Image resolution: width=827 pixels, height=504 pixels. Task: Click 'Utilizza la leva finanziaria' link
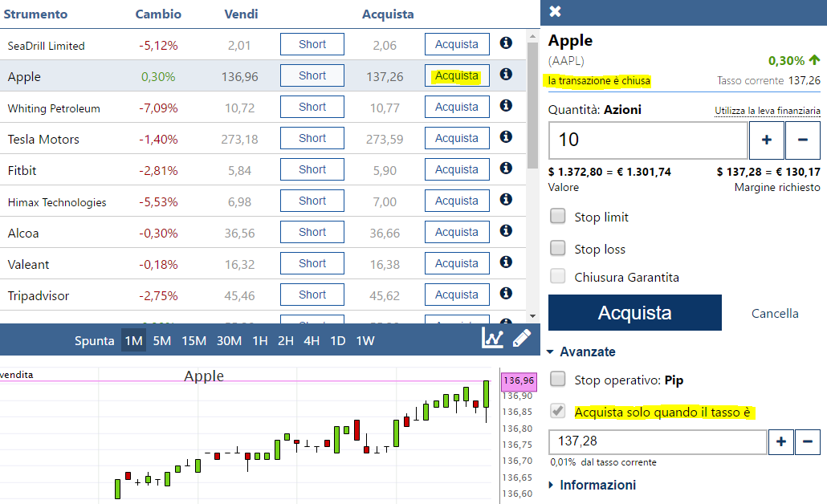point(768,111)
